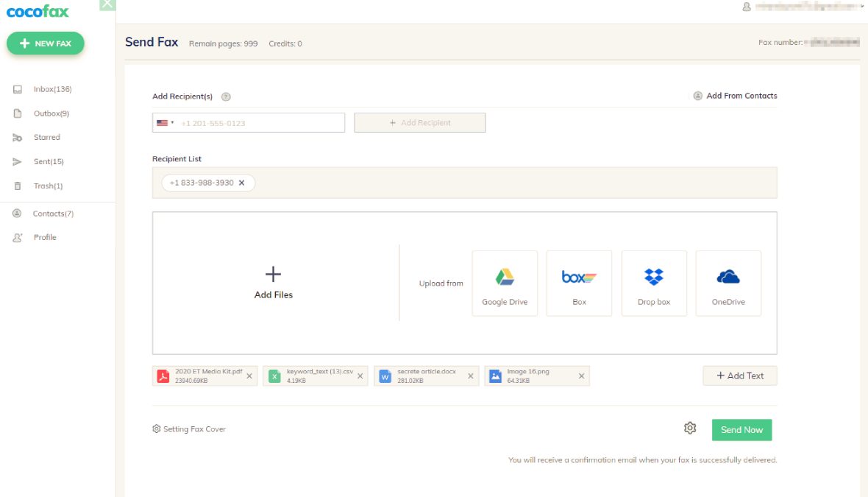Viewport: 868px width, 497px height.
Task: Open the Contacts(7) page
Action: tap(53, 214)
